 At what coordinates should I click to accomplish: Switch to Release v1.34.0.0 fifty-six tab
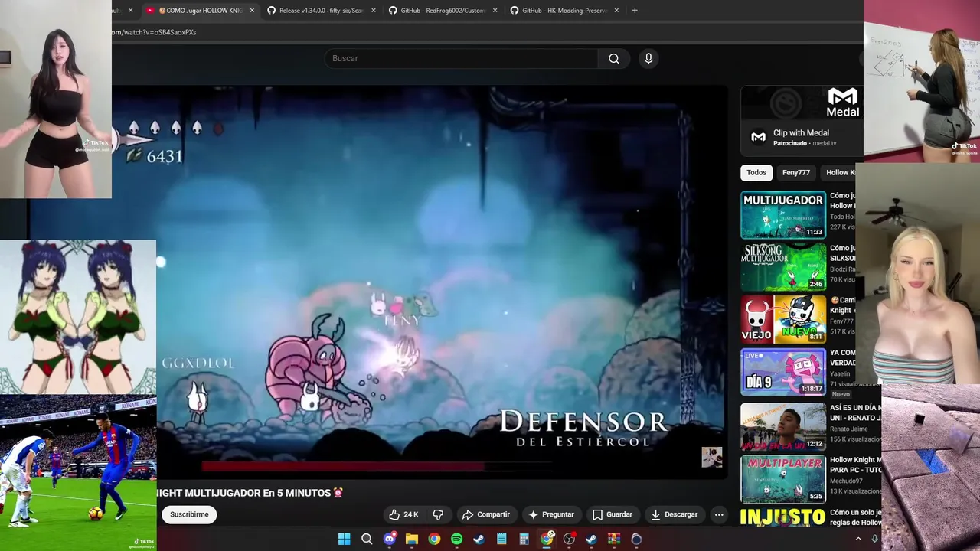pyautogui.click(x=322, y=11)
